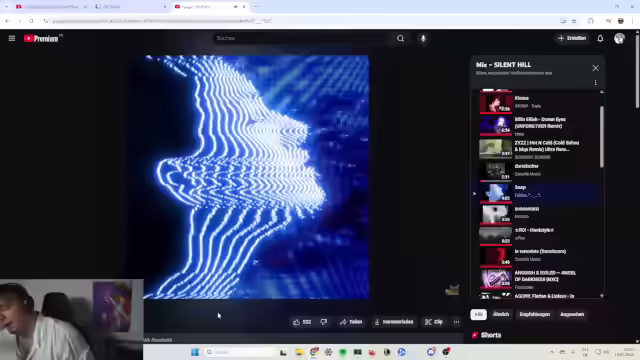The height and width of the screenshot is (360, 640).
Task: Expand the tab search dropdown arrow
Action: tap(6, 7)
